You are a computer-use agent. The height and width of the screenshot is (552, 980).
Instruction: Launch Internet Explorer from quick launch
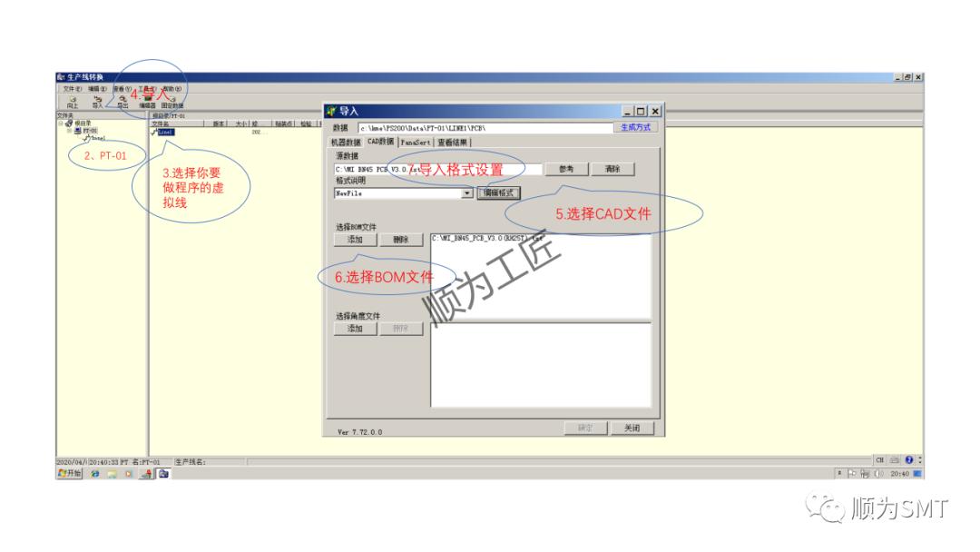pos(95,474)
